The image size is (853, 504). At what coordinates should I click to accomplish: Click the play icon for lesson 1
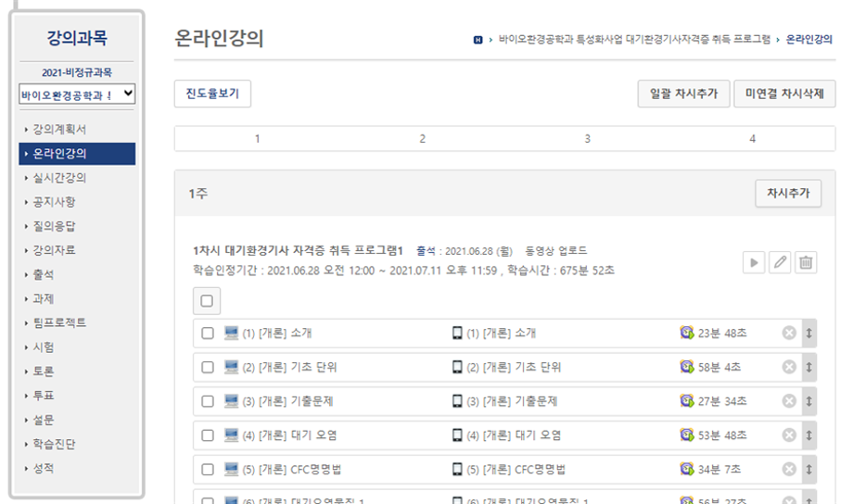[754, 262]
